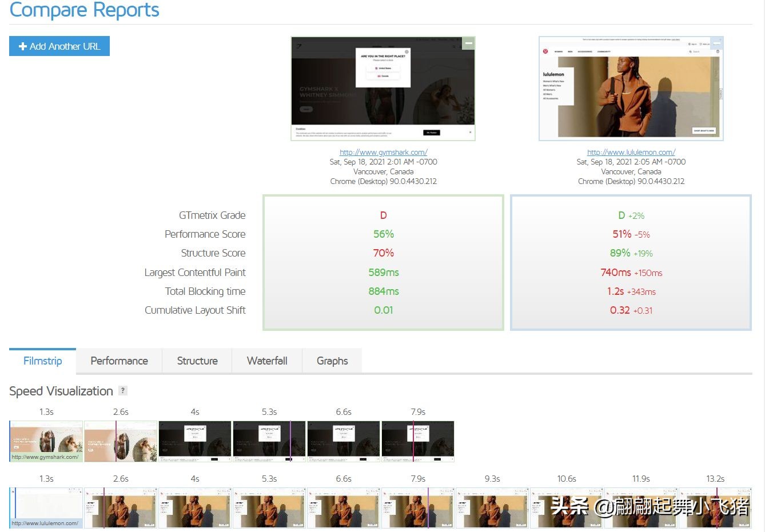Select lululemon filmstrip frame at 5.3s

pyautogui.click(x=269, y=507)
